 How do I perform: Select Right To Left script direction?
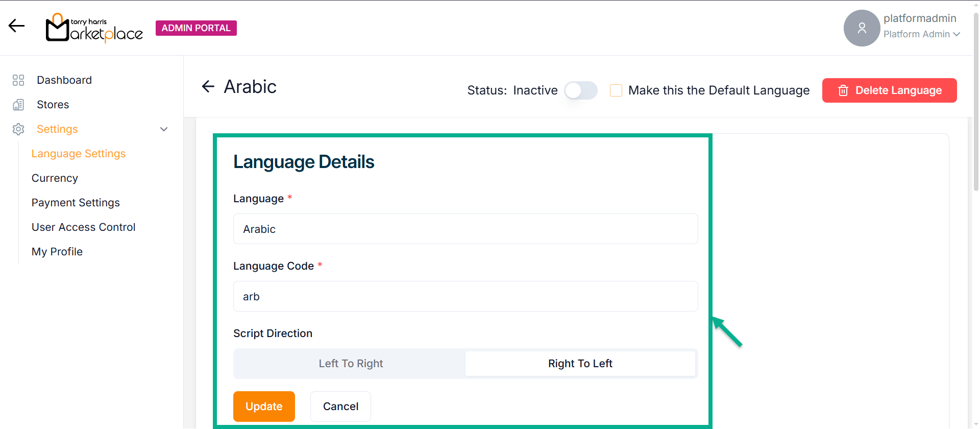point(580,364)
